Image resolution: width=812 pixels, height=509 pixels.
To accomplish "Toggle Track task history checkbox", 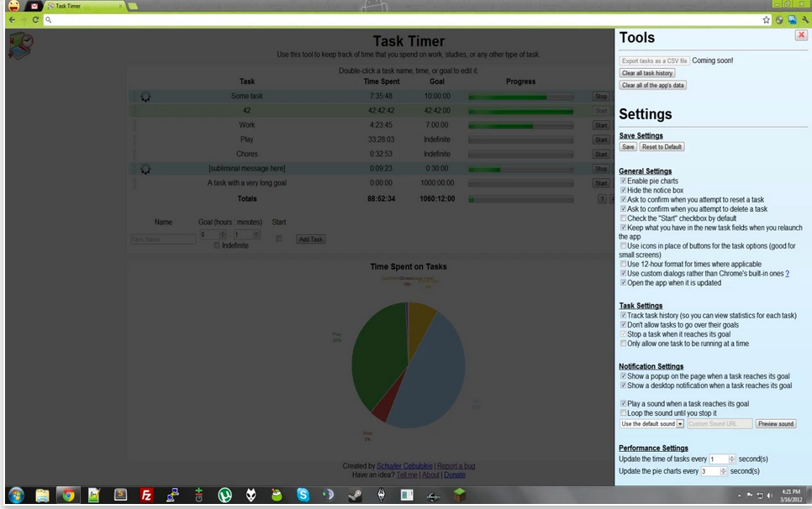I will click(x=624, y=315).
